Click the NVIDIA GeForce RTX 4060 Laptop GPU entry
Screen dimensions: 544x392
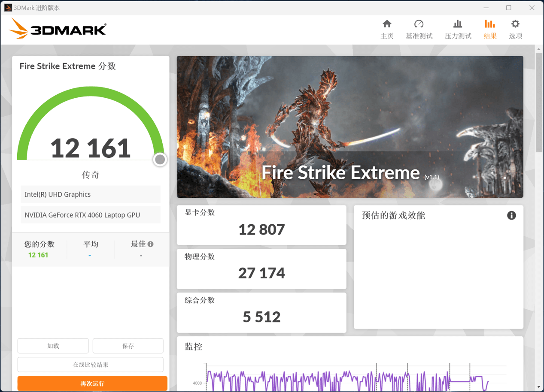(91, 215)
